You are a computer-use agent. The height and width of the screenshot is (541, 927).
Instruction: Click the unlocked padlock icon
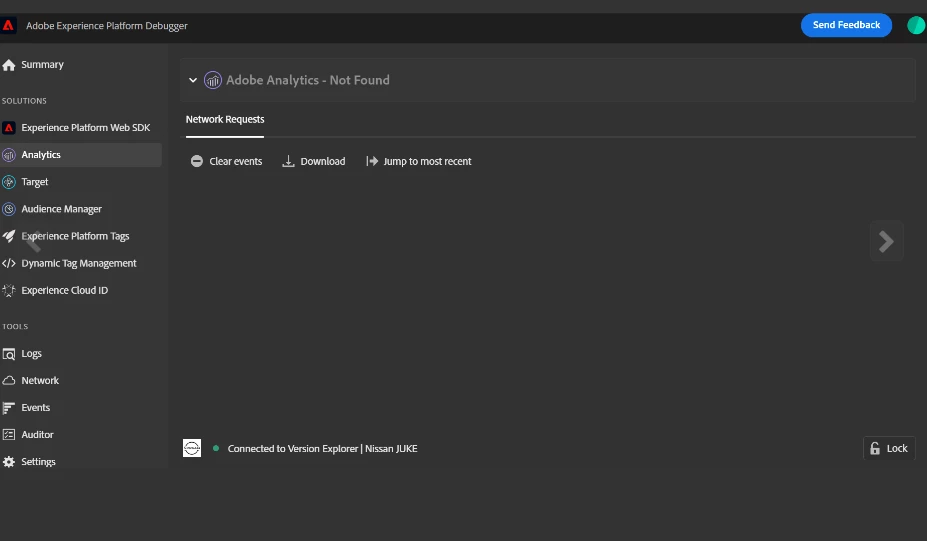pos(875,449)
